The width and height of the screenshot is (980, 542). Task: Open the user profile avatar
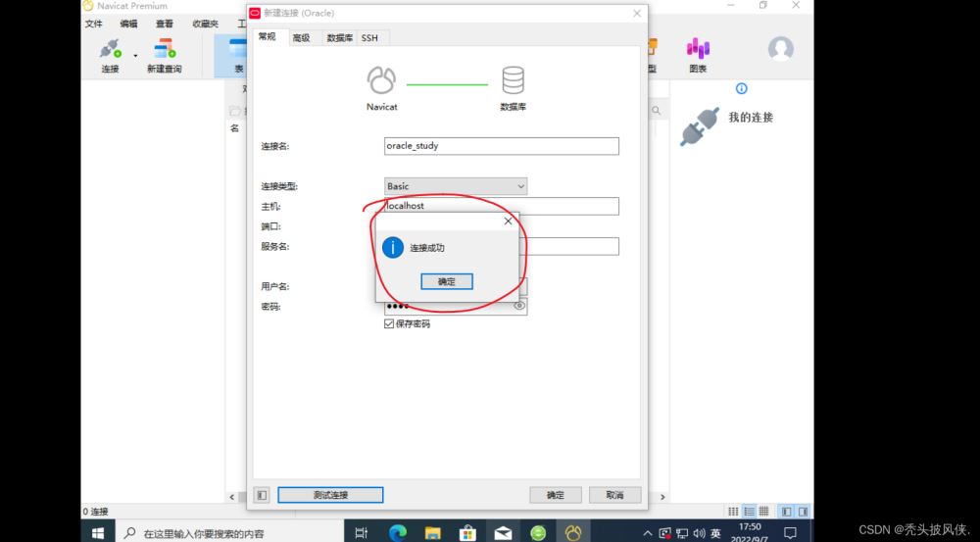(x=780, y=48)
